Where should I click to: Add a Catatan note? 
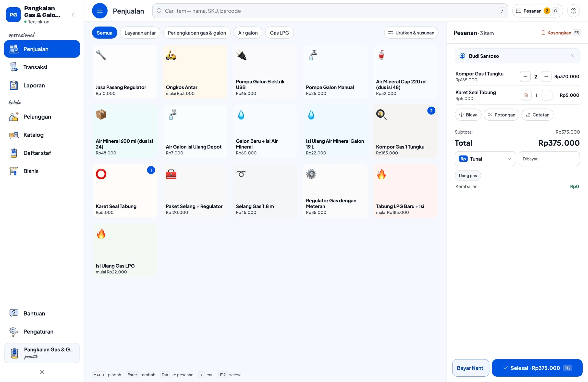[x=537, y=115]
